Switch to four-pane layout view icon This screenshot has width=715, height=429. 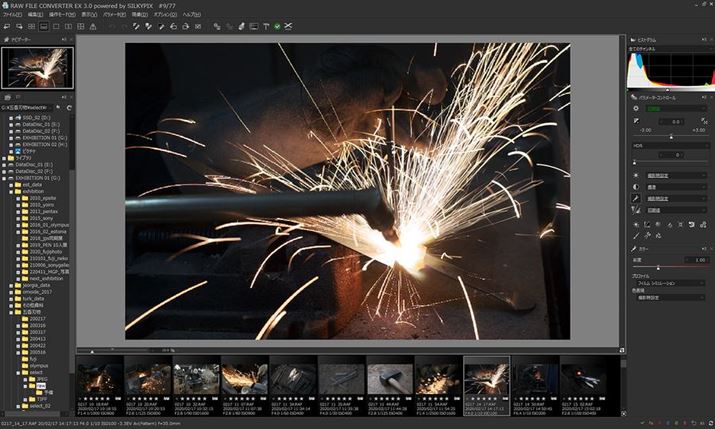81,26
